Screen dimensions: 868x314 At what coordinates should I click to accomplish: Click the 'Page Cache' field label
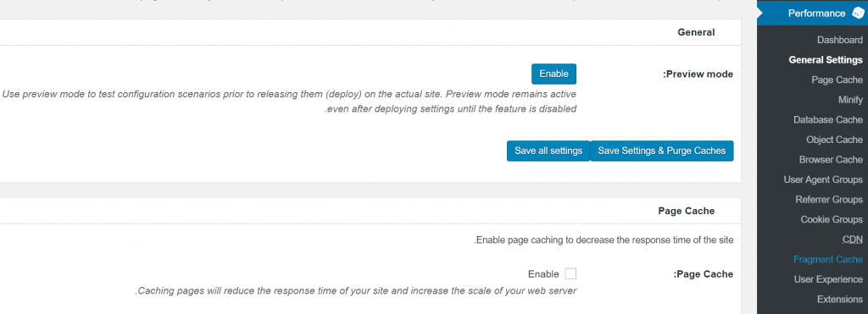pos(703,273)
